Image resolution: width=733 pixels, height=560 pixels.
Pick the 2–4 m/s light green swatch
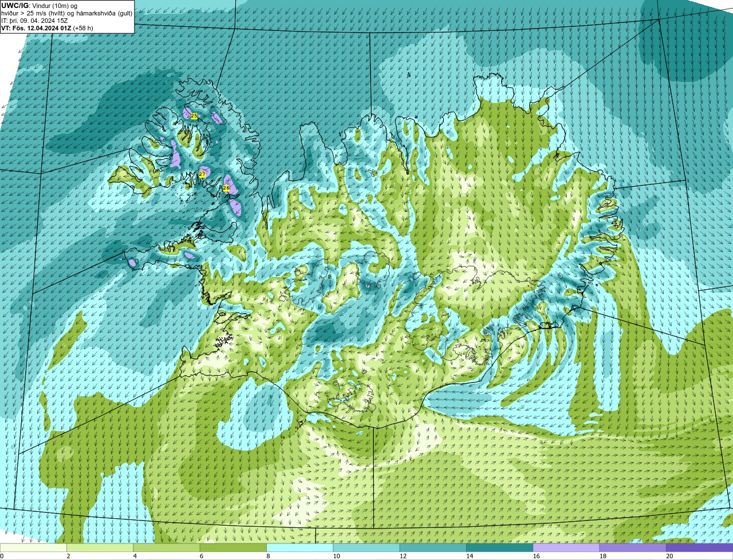100,547
